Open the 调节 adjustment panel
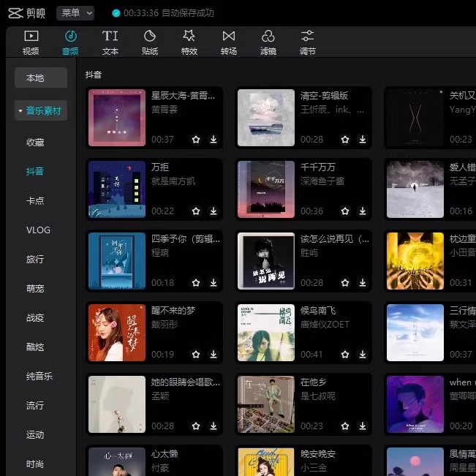The image size is (476, 476). pyautogui.click(x=308, y=42)
